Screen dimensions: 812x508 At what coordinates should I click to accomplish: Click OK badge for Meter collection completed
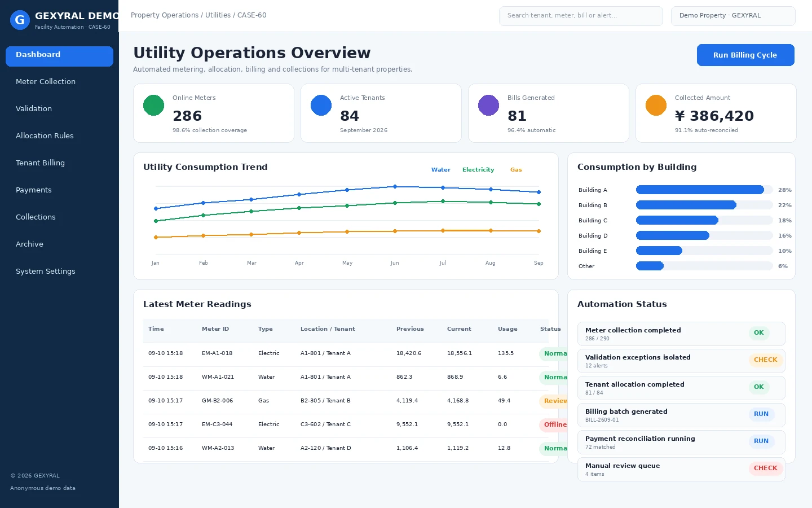pos(759,333)
